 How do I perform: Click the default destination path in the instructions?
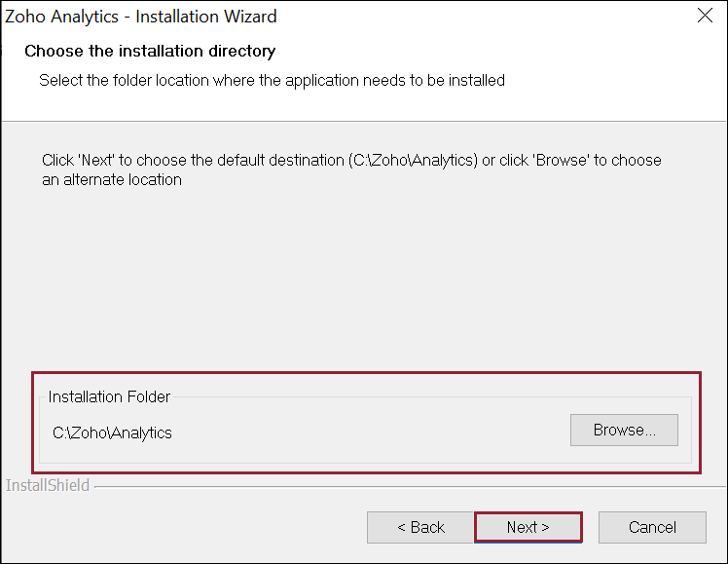(x=414, y=160)
